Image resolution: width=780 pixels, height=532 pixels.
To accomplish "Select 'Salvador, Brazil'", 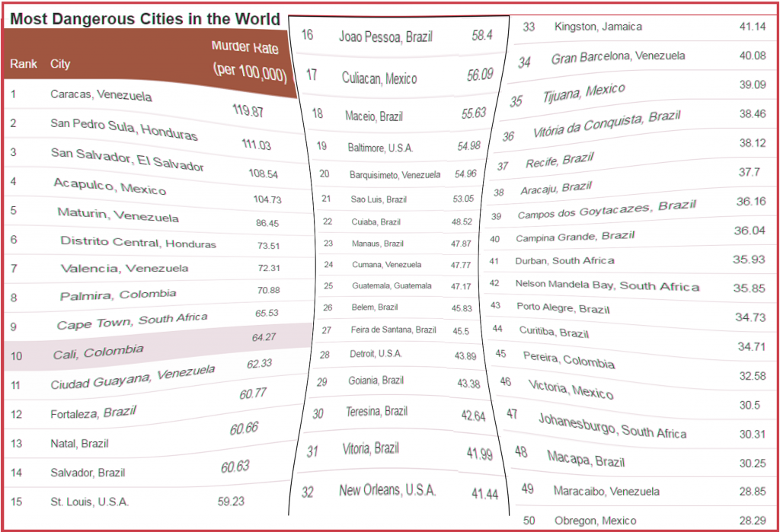I will pos(88,473).
